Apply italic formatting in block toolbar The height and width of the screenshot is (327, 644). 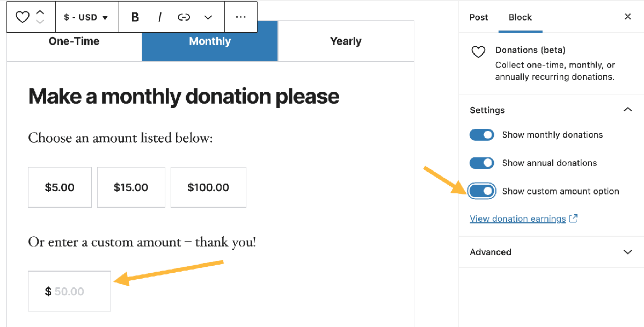pyautogui.click(x=160, y=17)
